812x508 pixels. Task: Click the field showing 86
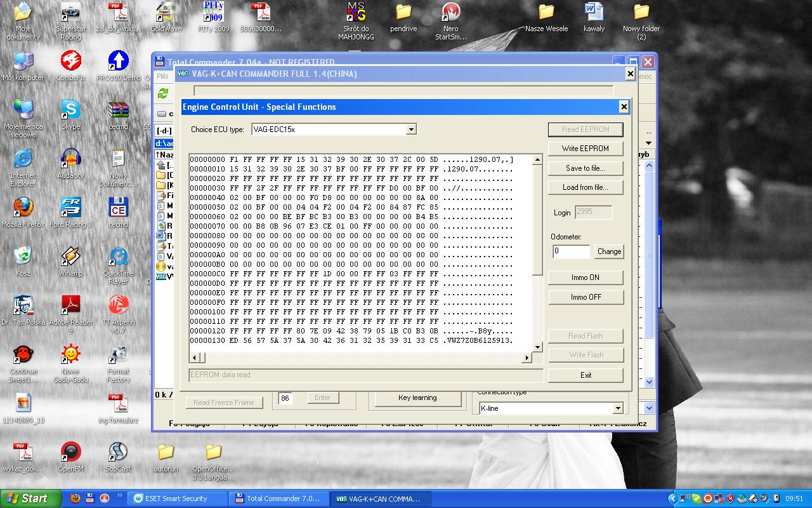click(285, 398)
